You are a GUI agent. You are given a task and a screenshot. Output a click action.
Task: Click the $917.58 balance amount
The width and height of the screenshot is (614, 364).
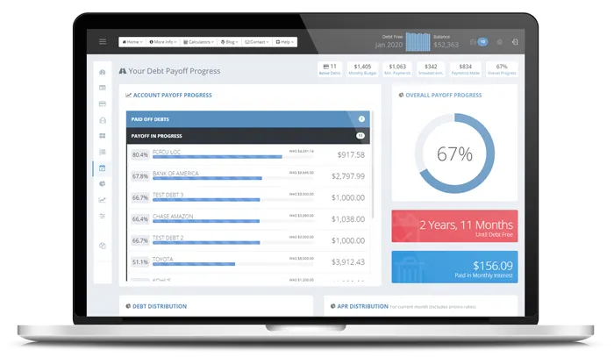351,155
